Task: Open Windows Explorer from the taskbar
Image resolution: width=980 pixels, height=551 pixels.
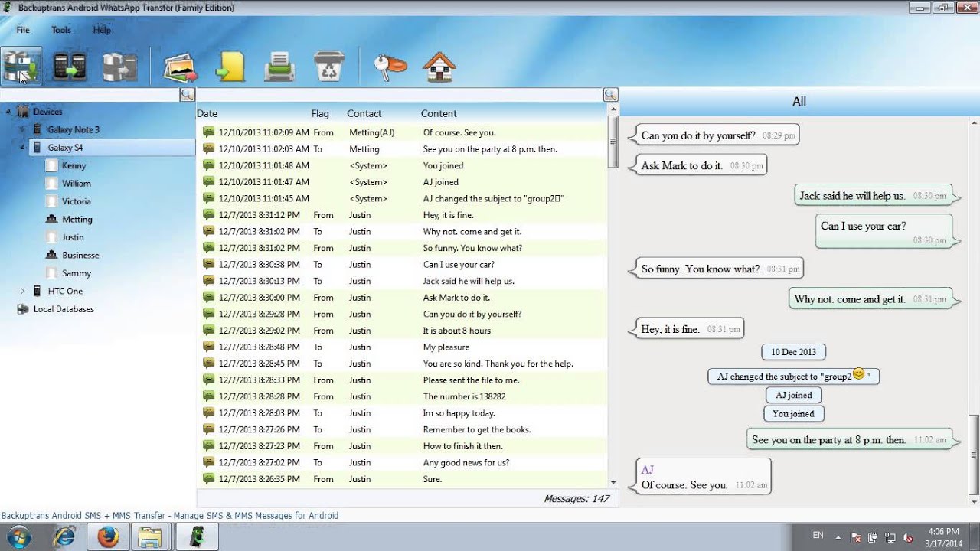Action: (150, 537)
